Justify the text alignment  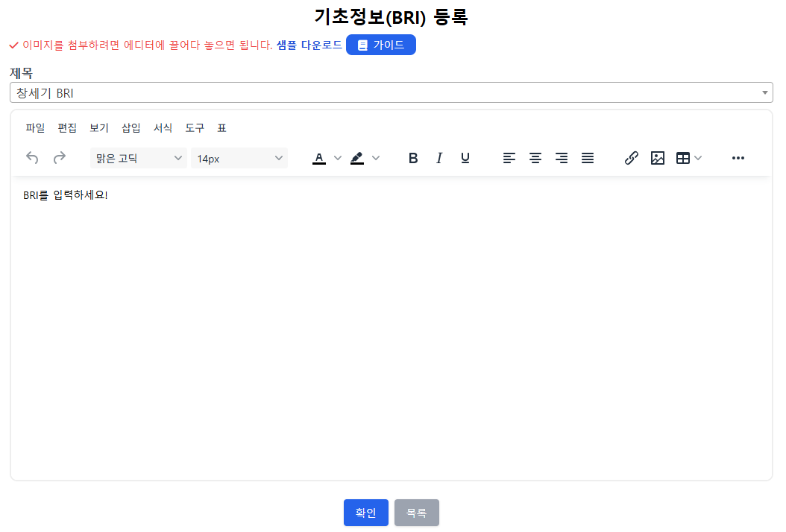(x=588, y=158)
